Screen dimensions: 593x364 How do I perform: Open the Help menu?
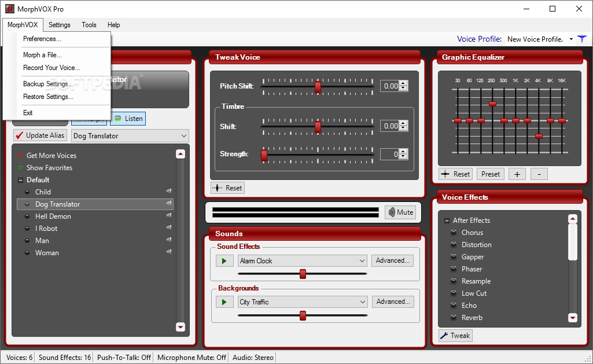(113, 25)
